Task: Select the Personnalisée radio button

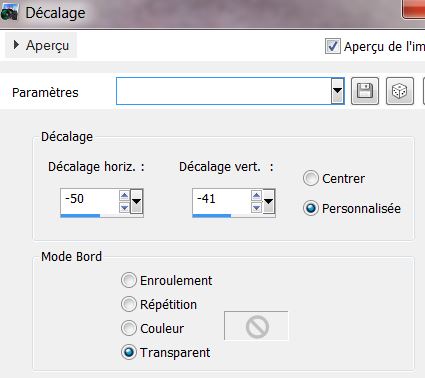Action: coord(311,208)
